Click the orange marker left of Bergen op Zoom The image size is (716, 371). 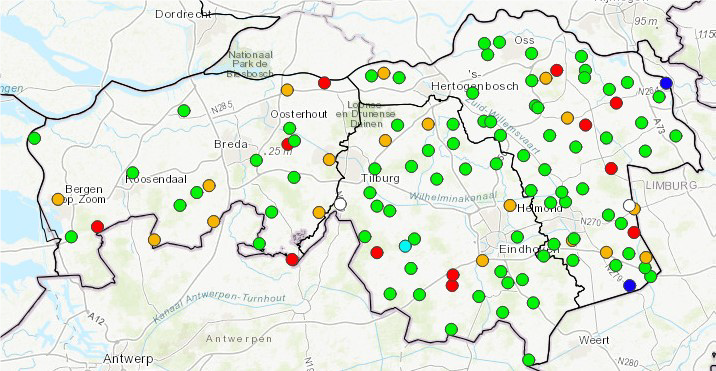[x=58, y=199]
